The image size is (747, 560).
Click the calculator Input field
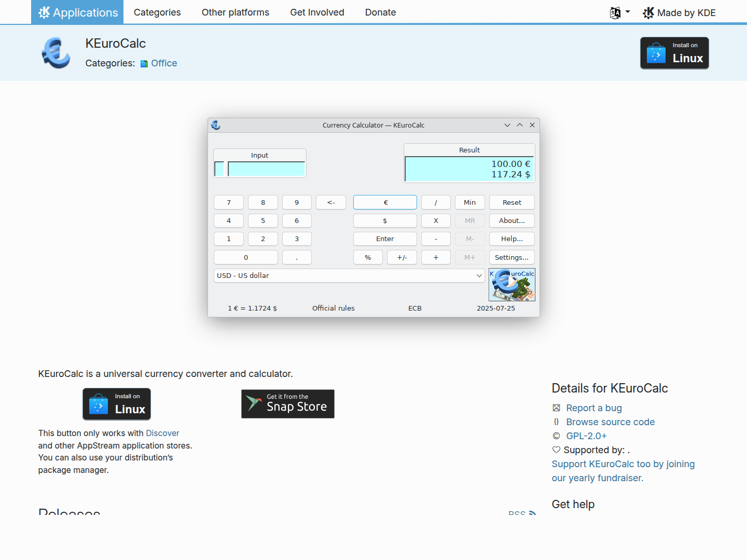point(267,169)
